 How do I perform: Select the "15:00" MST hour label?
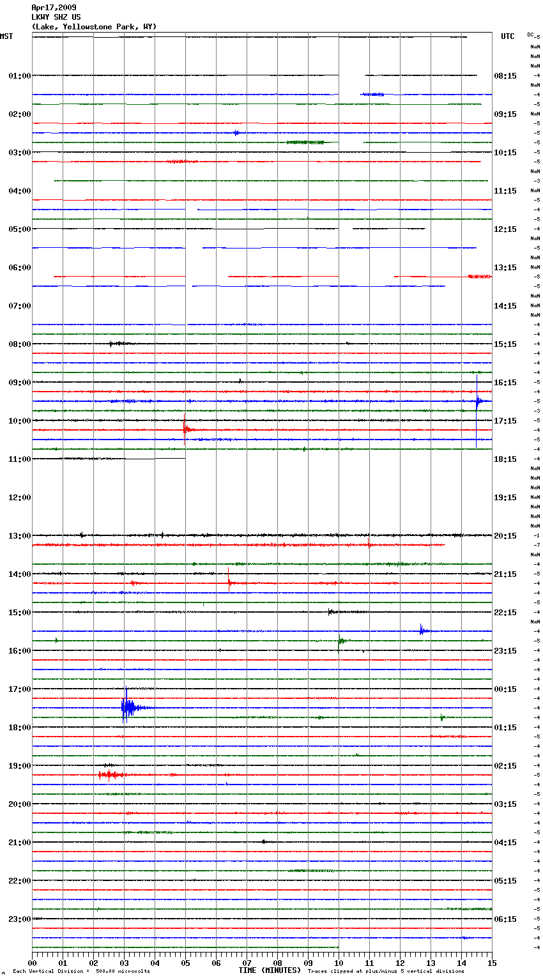(20, 613)
